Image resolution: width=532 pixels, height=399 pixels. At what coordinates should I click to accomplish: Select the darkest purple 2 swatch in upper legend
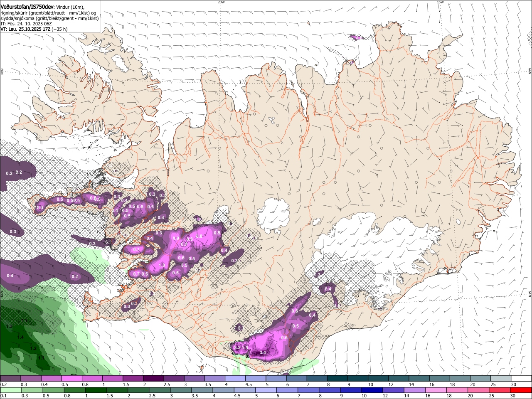pos(153,378)
